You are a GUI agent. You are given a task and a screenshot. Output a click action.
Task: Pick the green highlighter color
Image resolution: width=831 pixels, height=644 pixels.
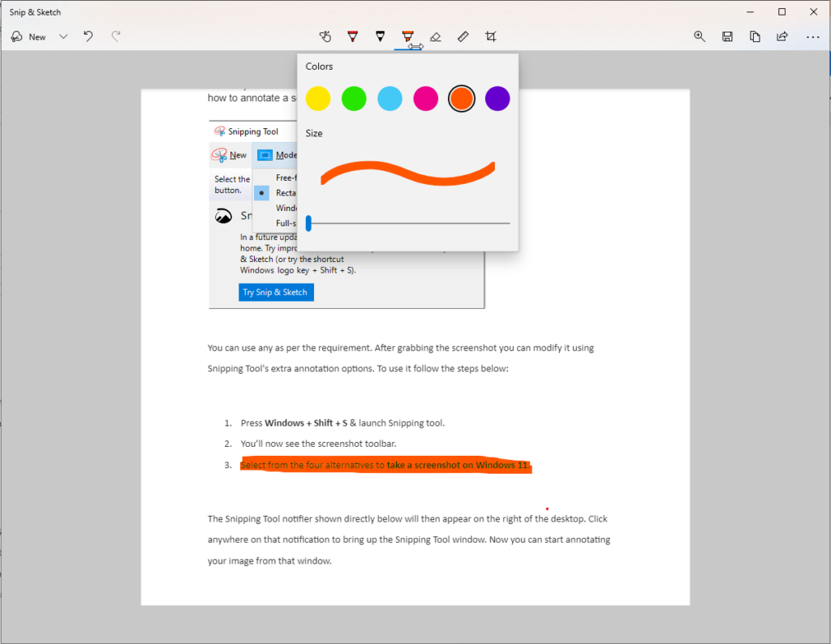(354, 98)
